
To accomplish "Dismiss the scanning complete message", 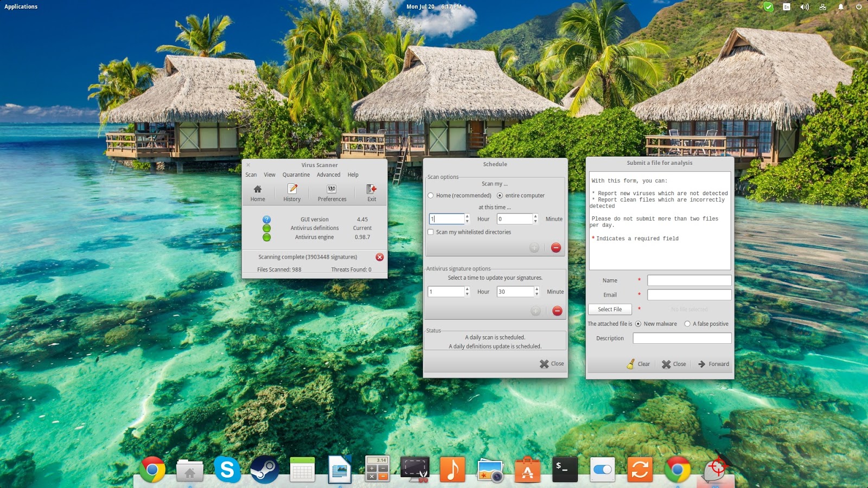I will tap(379, 257).
